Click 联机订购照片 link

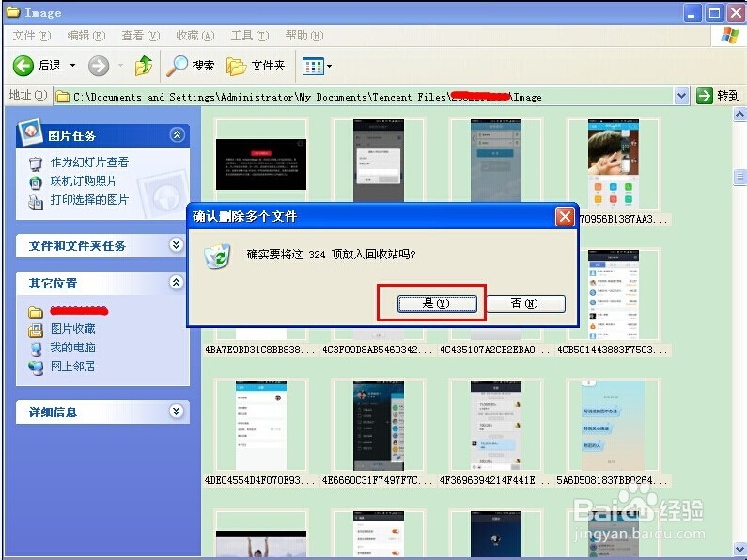(x=84, y=181)
